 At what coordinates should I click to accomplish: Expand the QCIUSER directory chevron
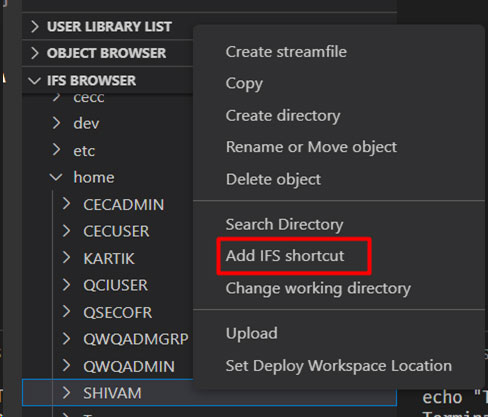(67, 285)
